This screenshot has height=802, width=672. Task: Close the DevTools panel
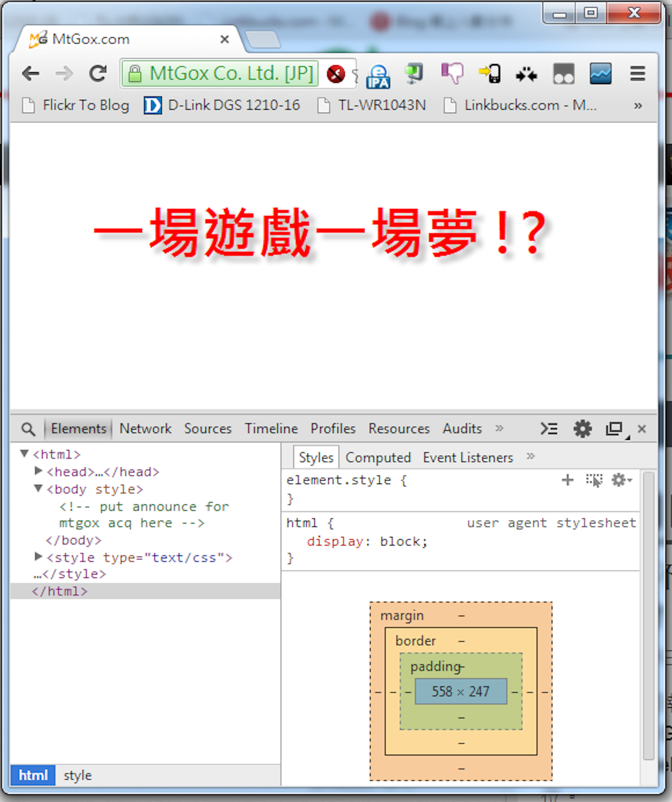(x=642, y=429)
